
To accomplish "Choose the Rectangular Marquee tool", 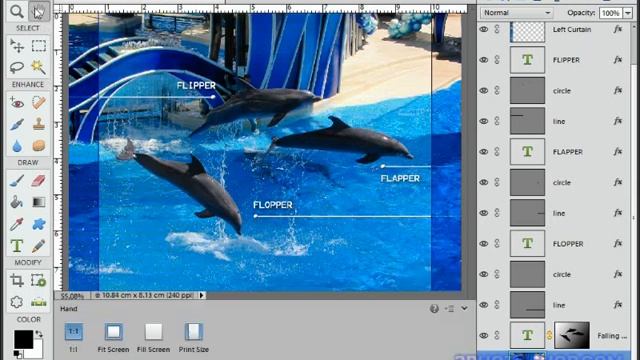I will pyautogui.click(x=39, y=46).
